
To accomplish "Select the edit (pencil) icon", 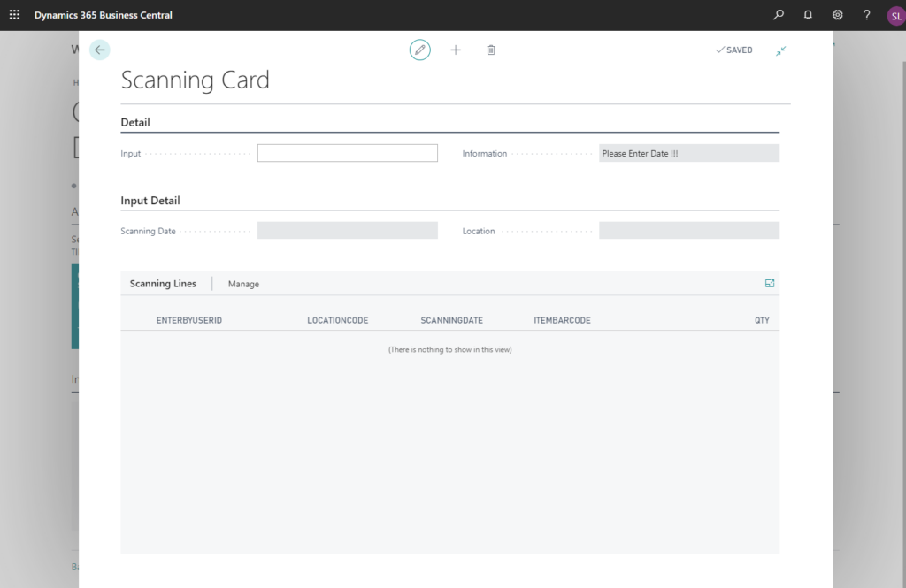I will click(419, 50).
